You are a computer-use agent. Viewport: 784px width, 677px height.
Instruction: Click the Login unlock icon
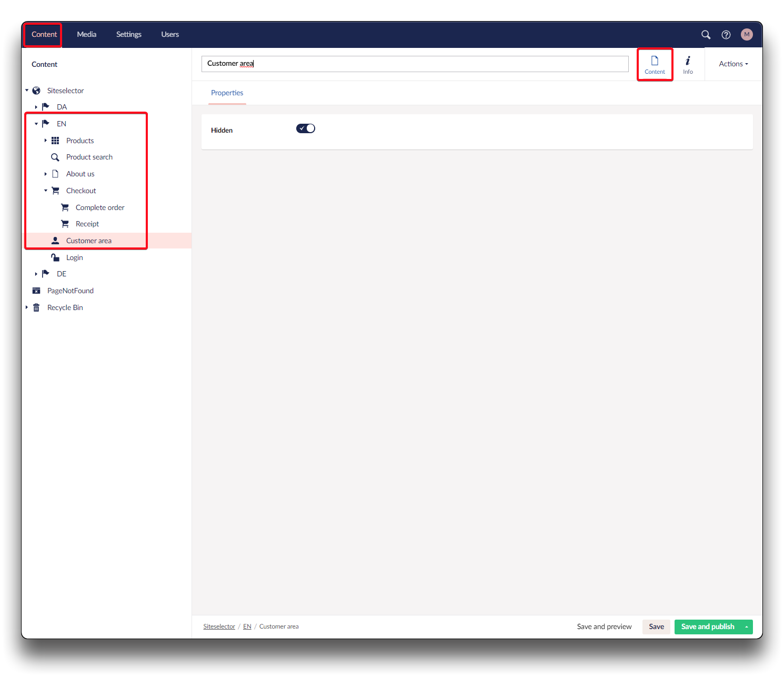pos(55,257)
